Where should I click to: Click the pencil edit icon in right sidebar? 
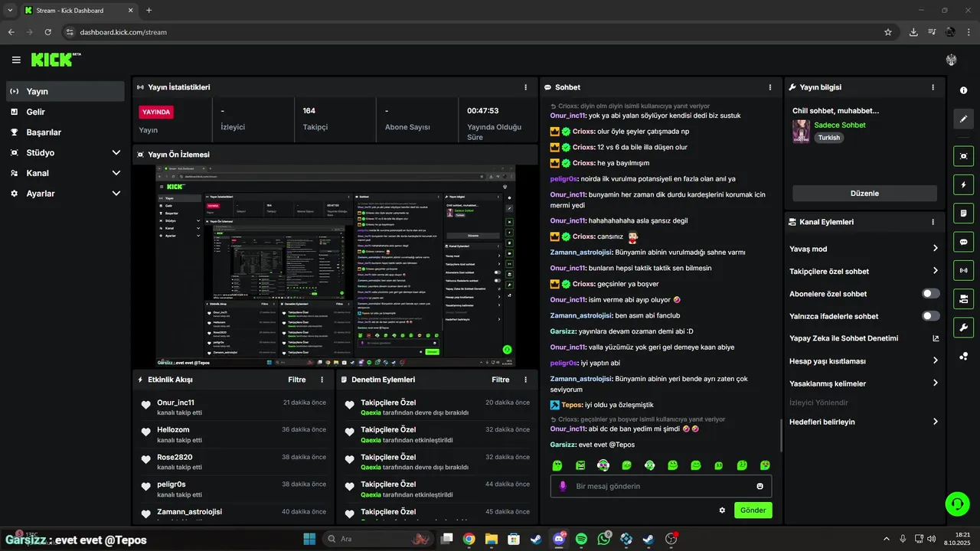[963, 119]
